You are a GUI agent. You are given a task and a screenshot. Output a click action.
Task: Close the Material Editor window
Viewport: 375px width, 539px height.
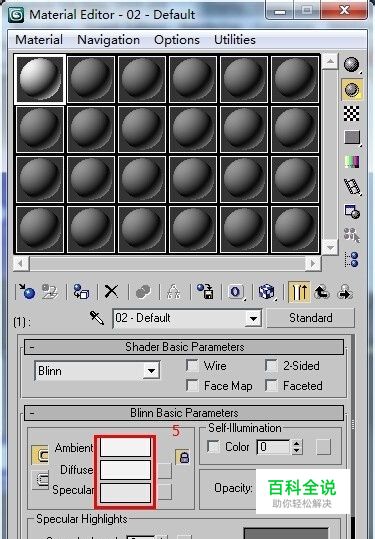tap(344, 10)
